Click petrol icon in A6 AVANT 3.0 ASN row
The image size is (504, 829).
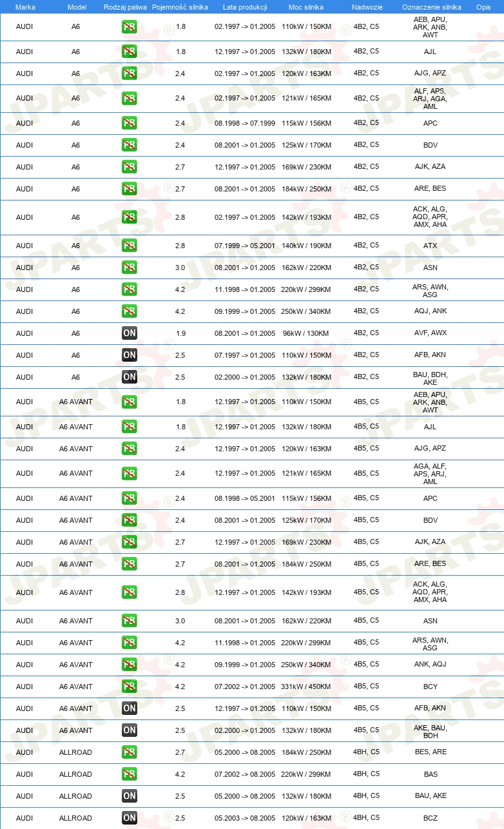click(x=130, y=621)
